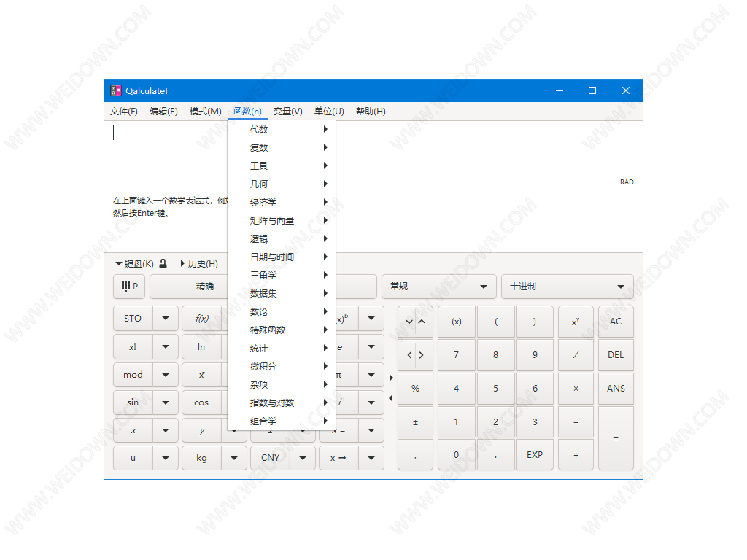This screenshot has height=560, width=747.
Task: Open the 模式(M) menu
Action: (205, 112)
